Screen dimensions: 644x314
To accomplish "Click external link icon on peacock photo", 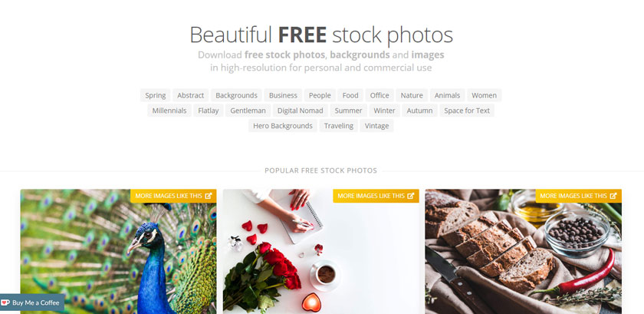I will pyautogui.click(x=209, y=196).
